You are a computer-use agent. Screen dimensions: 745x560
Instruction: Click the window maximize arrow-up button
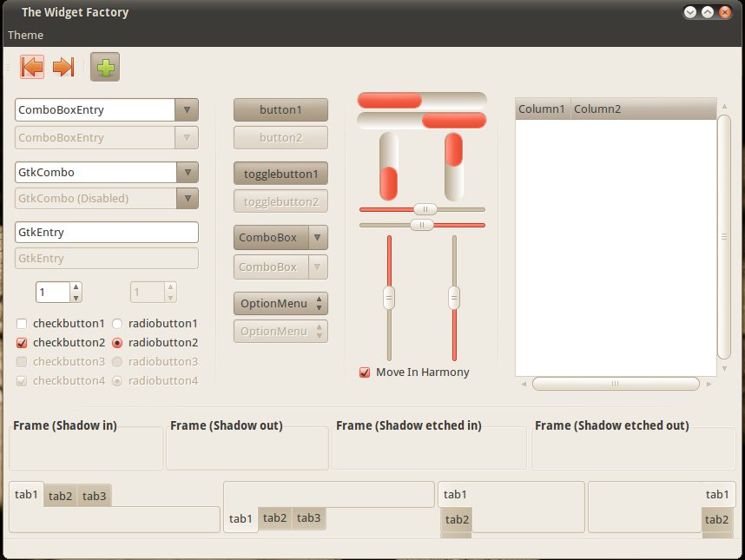coord(708,12)
